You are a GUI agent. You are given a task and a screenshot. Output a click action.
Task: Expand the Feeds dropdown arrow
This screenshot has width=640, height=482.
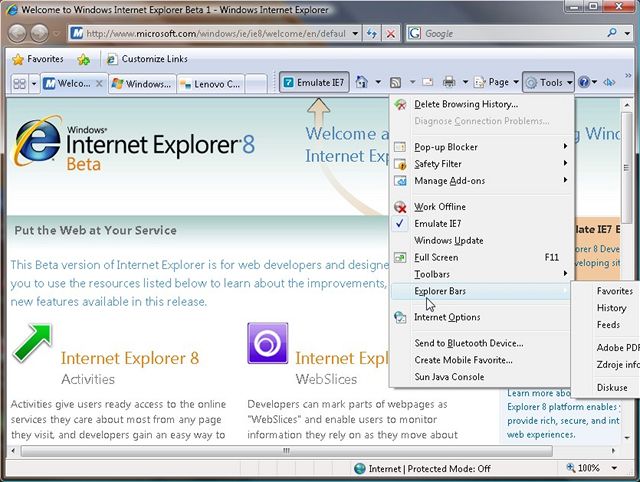(413, 82)
